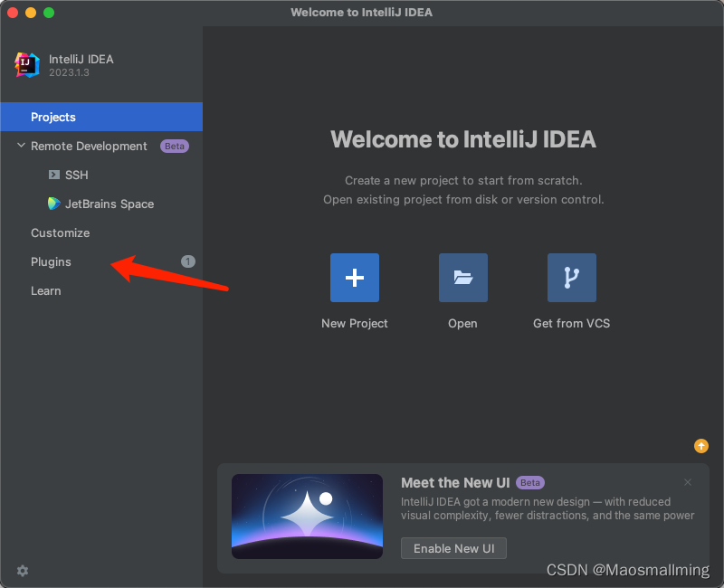Dismiss the Meet the New UI banner
This screenshot has width=724, height=588.
[688, 482]
